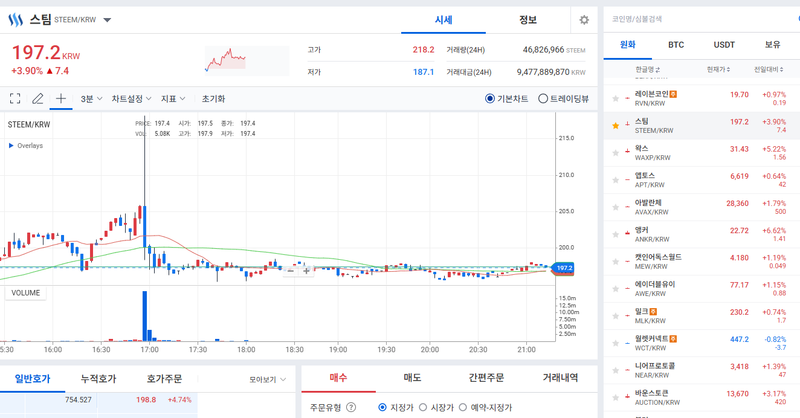The image size is (800, 418).
Task: Open the STEEM/KRW market dropdown arrow
Action: (x=107, y=20)
